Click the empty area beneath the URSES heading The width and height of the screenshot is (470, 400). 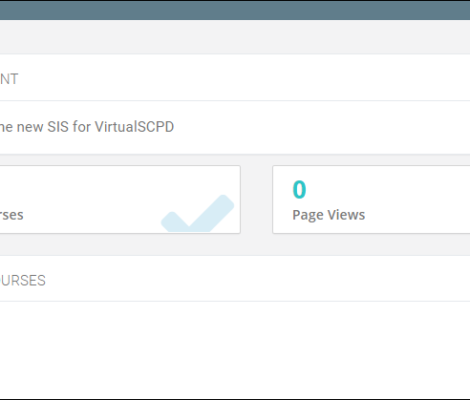(235, 349)
